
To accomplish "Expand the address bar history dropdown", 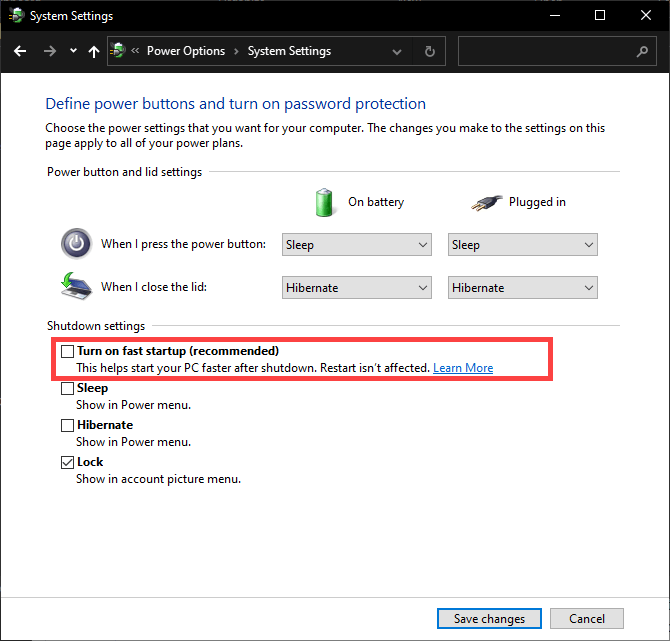I will point(397,52).
